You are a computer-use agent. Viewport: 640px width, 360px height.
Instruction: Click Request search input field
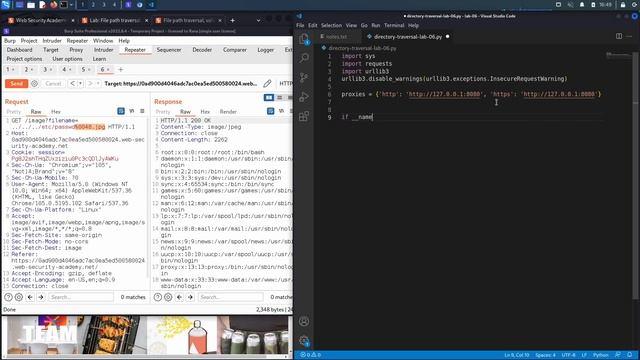point(81,297)
